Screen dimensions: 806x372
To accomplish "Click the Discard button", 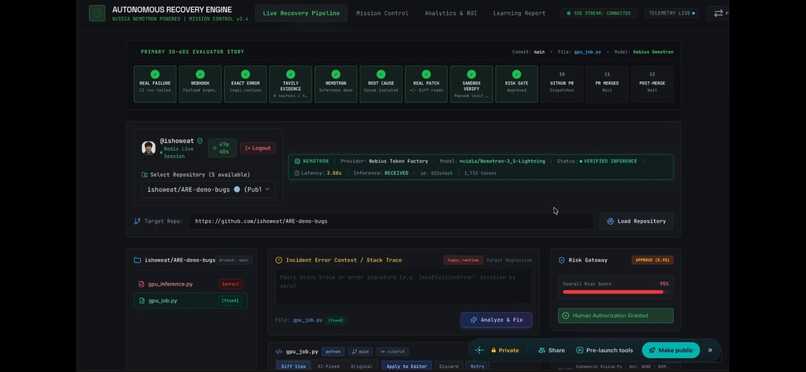I will coord(448,366).
